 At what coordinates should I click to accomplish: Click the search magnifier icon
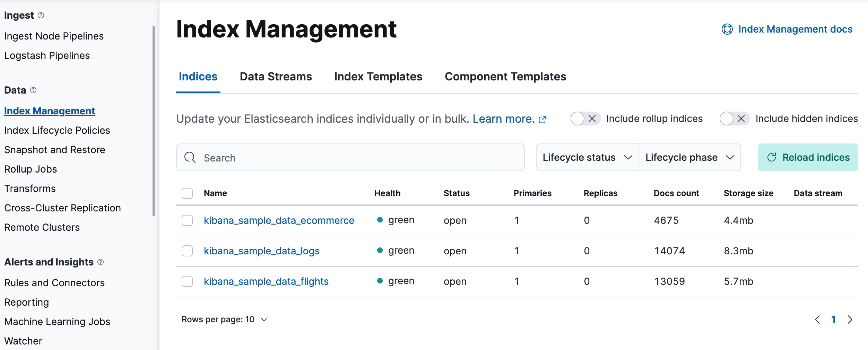click(190, 157)
